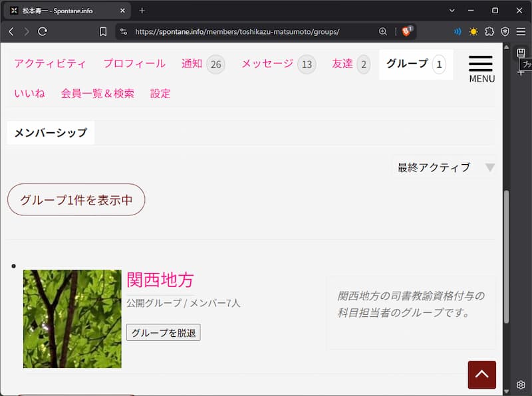Select the メンバーシップ sub-tab
This screenshot has width=532, height=396.
click(x=51, y=133)
